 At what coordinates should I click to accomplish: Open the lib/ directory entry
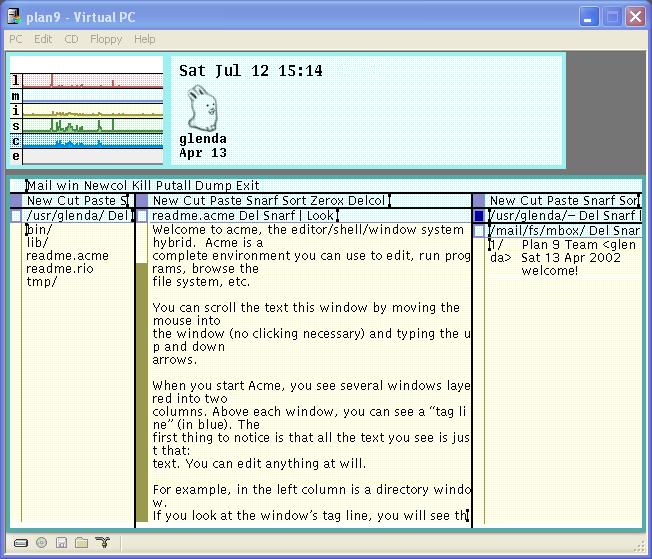37,242
